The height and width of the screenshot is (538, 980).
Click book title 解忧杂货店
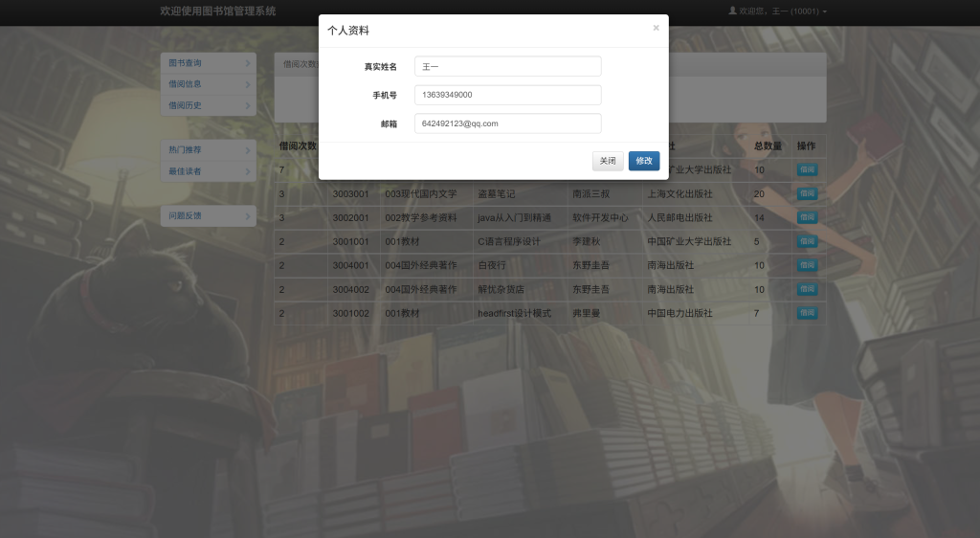click(x=501, y=289)
